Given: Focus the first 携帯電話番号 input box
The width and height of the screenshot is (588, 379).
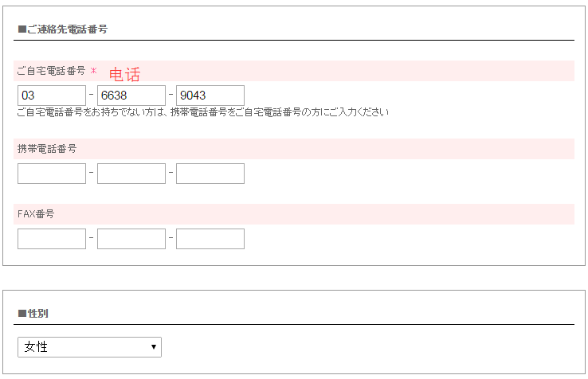Looking at the screenshot, I should [51, 174].
